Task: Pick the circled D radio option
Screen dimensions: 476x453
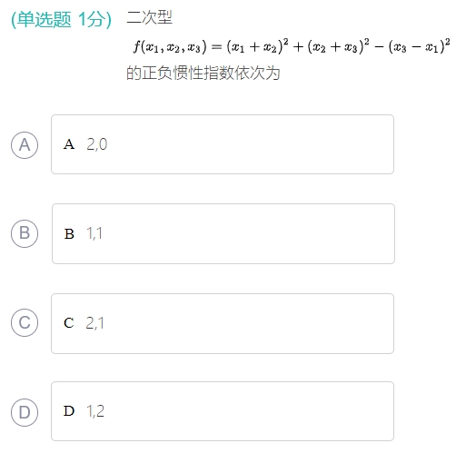Action: (x=25, y=412)
